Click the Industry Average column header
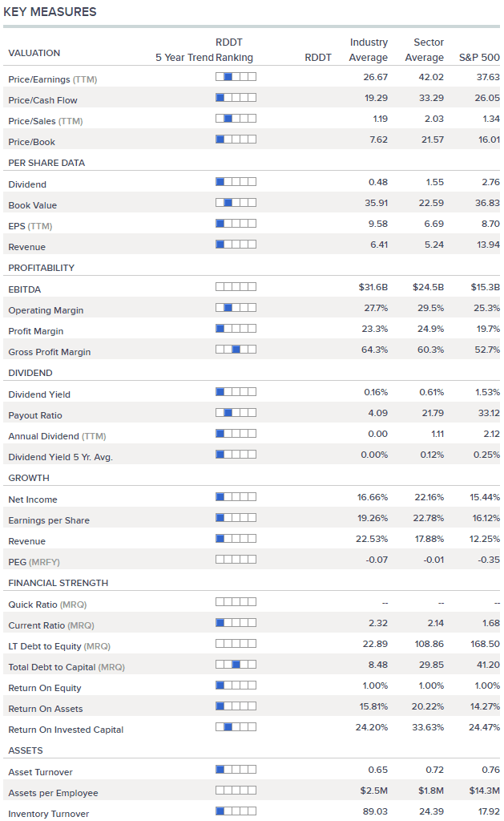 (369, 50)
